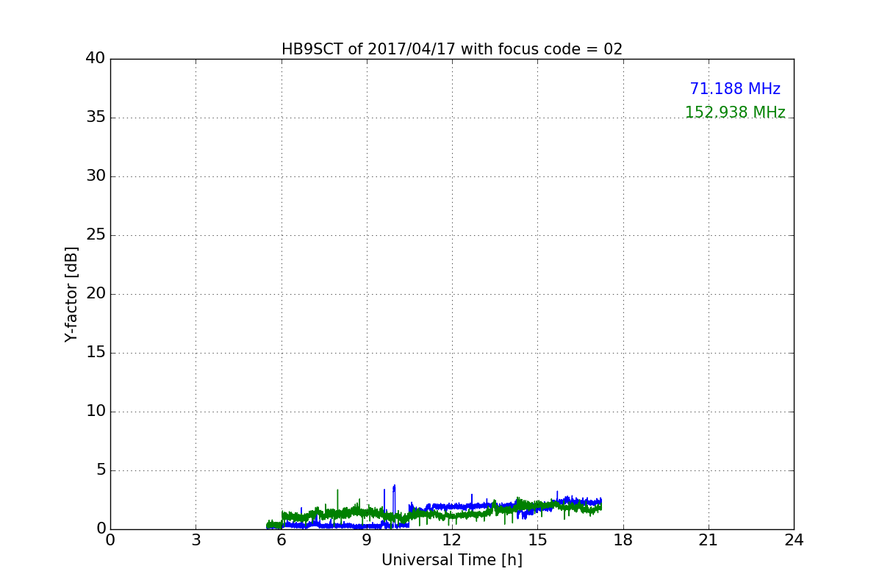
Task: Click the x-axis tick label 24
Action: (x=794, y=540)
